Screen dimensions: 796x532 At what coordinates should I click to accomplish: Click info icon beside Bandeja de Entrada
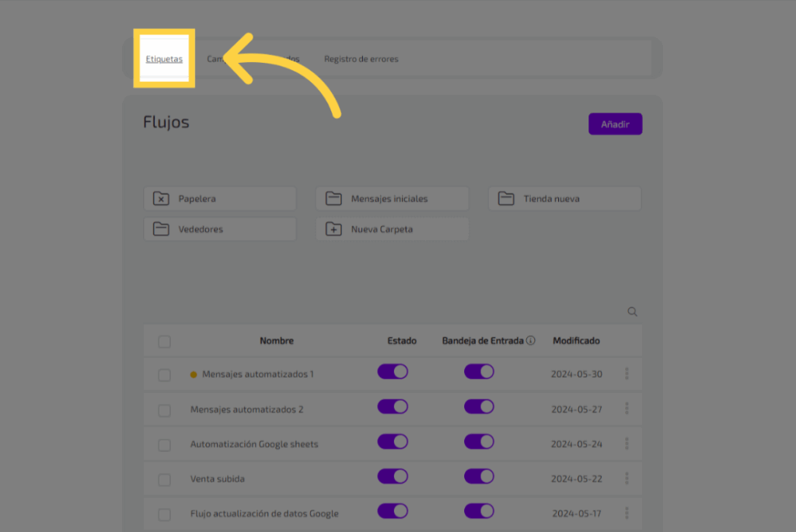[x=531, y=341]
